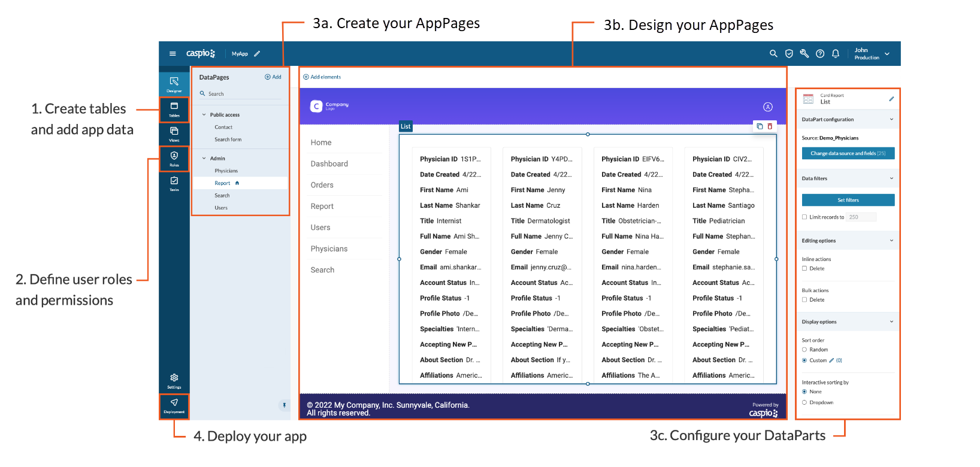This screenshot has width=980, height=467.
Task: Select the Contact DataPage
Action: (223, 128)
